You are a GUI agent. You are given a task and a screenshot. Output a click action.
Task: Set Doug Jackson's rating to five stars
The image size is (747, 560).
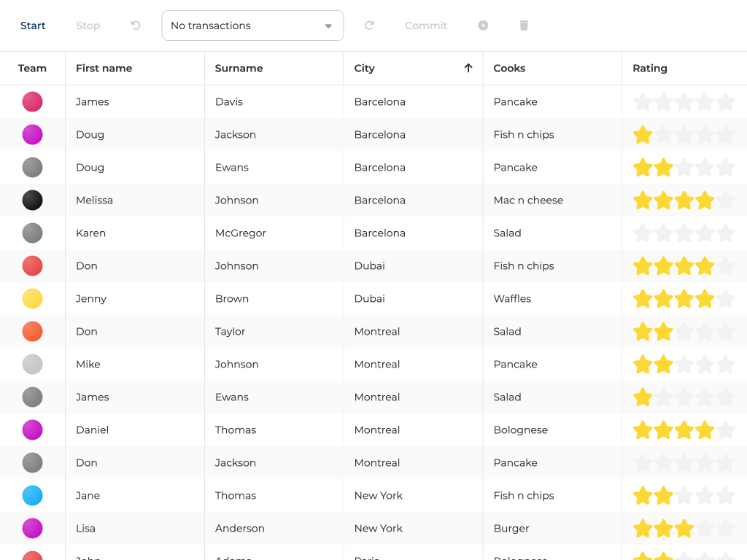(x=725, y=135)
